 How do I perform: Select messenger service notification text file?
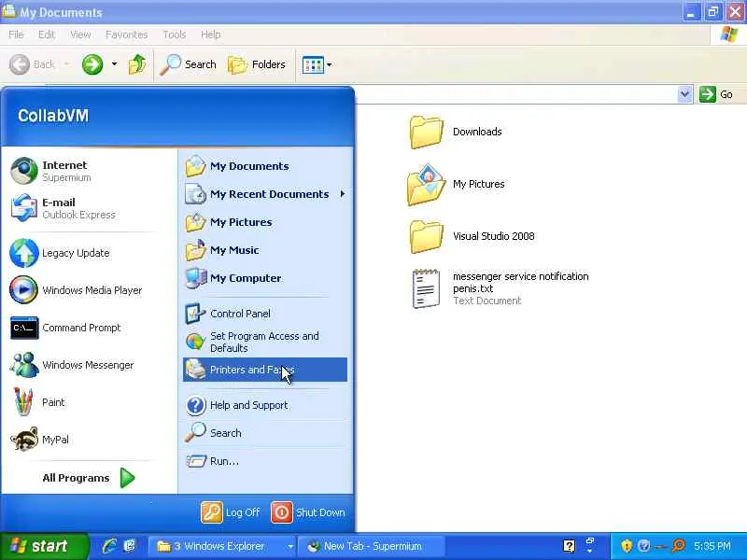pos(500,288)
